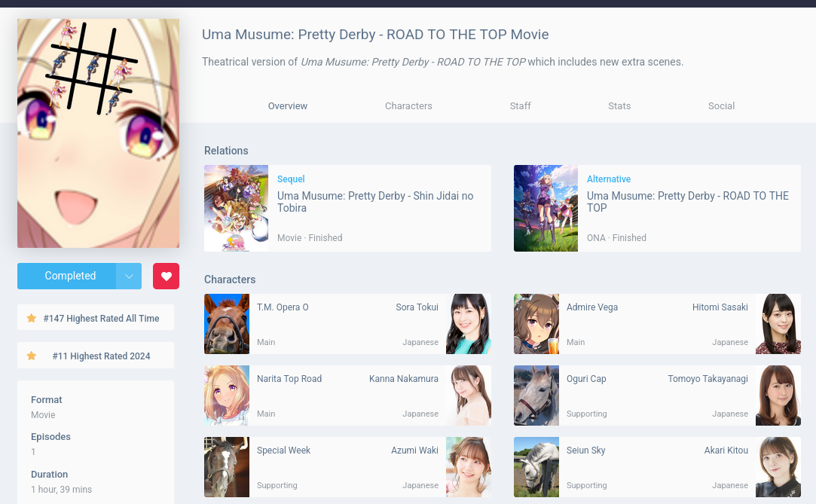816x504 pixels.
Task: Open voice actor Kanna Nakamura's name
Action: (404, 379)
